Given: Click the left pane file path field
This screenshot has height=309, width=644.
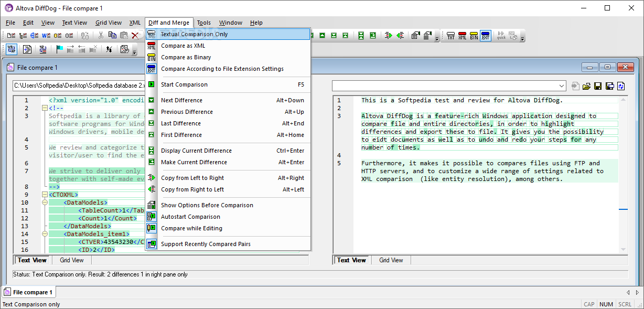Looking at the screenshot, I should pos(79,86).
